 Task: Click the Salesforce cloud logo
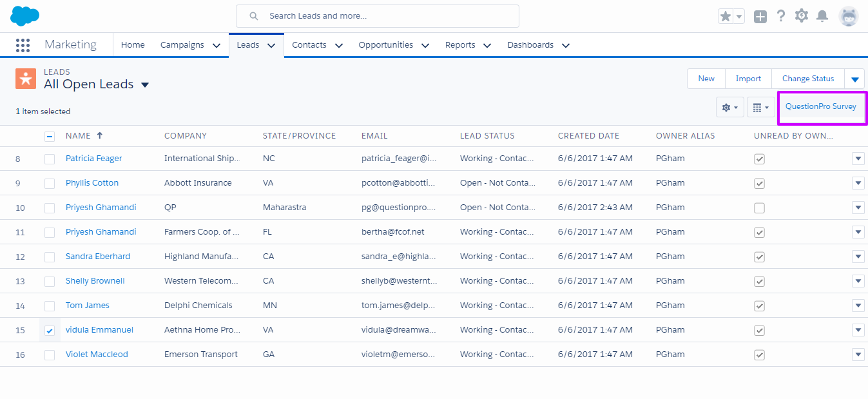pos(25,15)
